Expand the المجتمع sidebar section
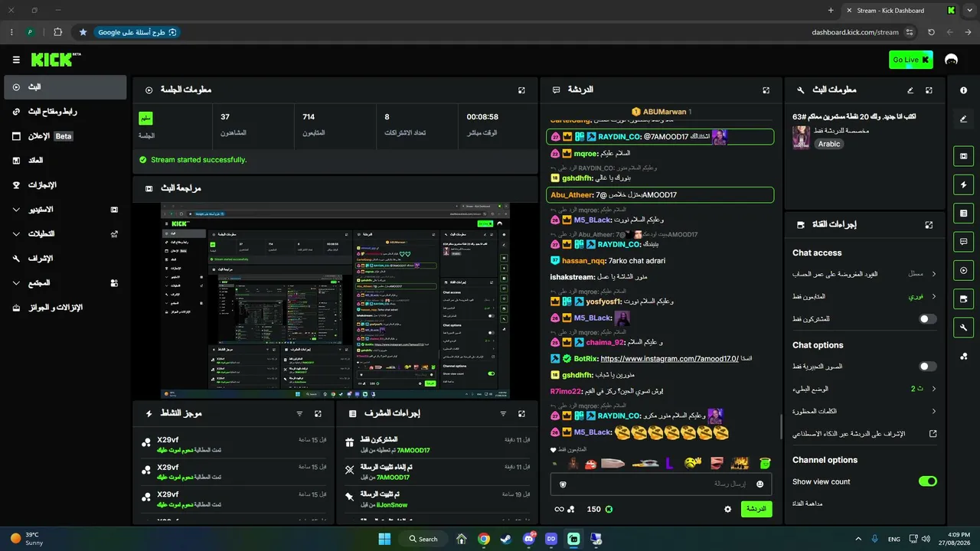Viewport: 980px width, 551px height. 65,282
